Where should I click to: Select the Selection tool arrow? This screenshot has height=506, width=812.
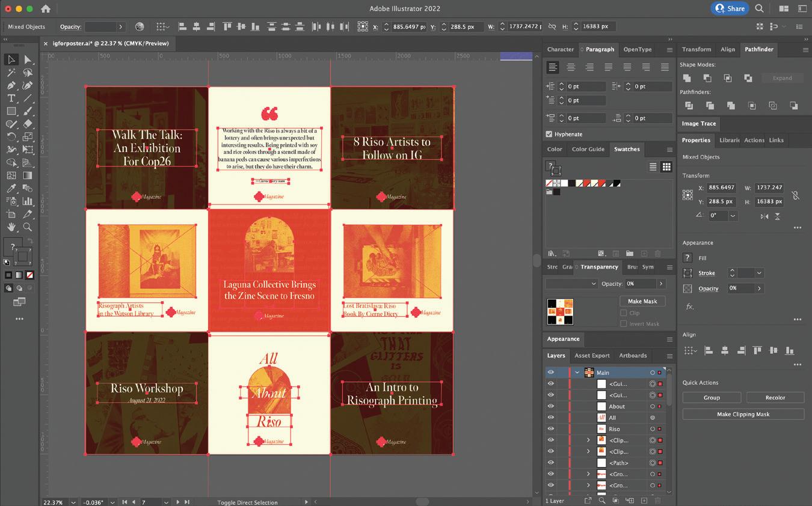pyautogui.click(x=11, y=59)
